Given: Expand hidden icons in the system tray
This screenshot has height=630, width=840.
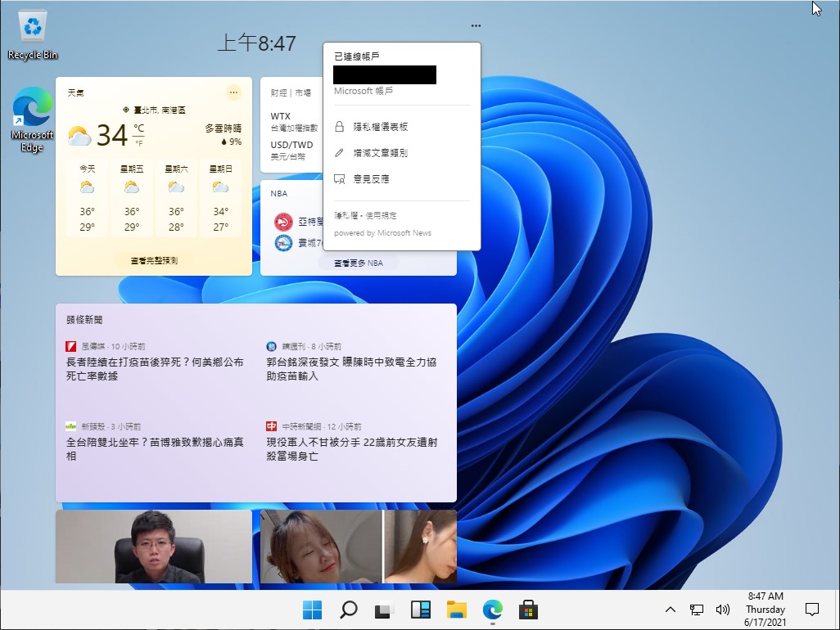Looking at the screenshot, I should [x=670, y=609].
